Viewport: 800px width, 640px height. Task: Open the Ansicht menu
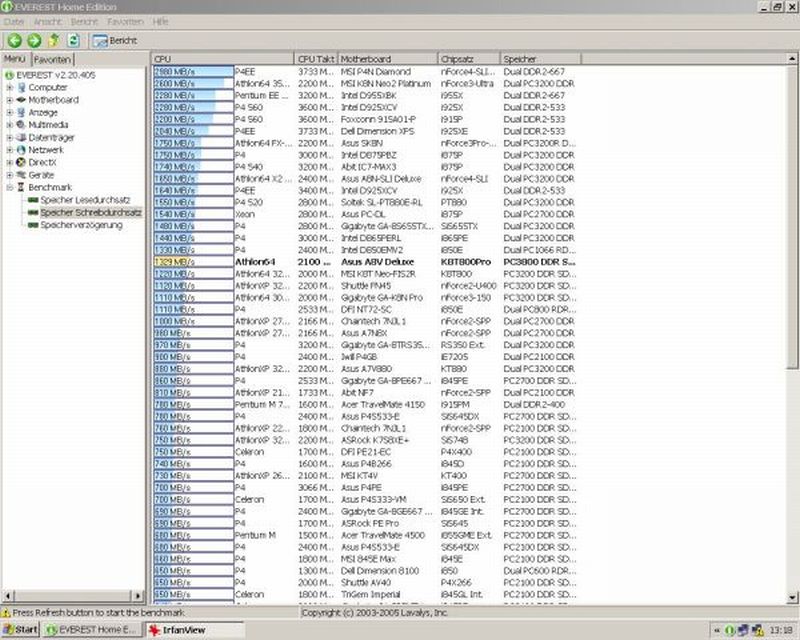[x=47, y=21]
